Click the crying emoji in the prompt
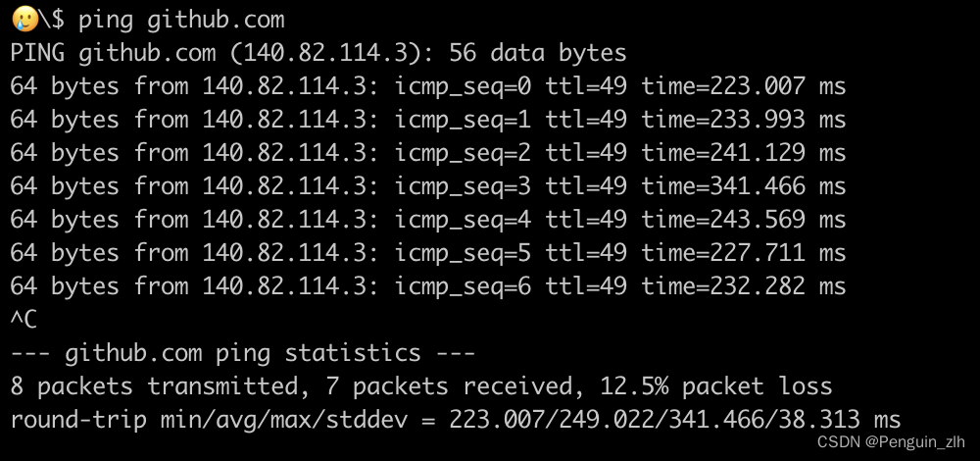The width and height of the screenshot is (980, 461). click(25, 20)
